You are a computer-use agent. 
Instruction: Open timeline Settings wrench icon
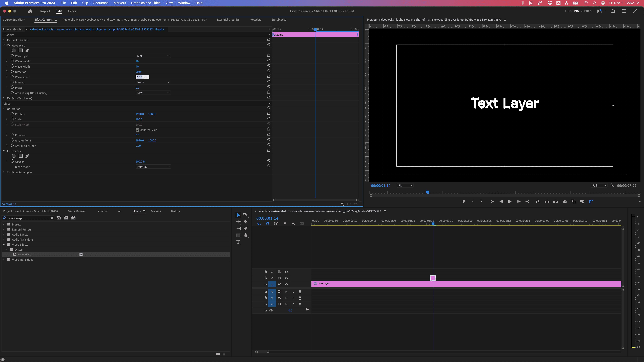[x=293, y=224]
